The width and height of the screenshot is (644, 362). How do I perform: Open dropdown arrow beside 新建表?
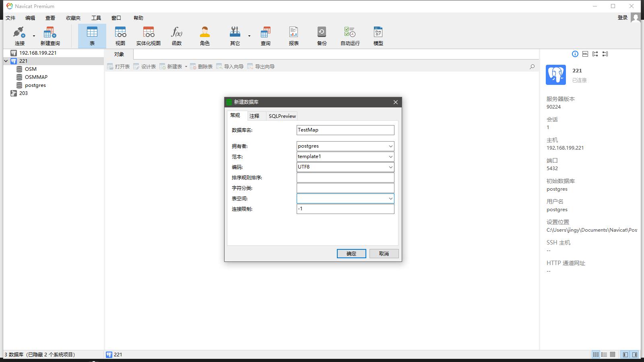[x=186, y=66]
